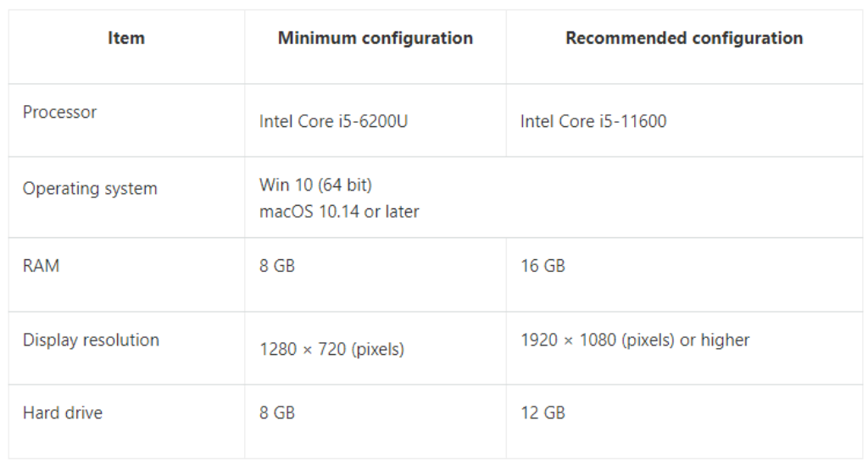The height and width of the screenshot is (465, 868).
Task: Select the Display resolution label
Action: click(x=91, y=340)
